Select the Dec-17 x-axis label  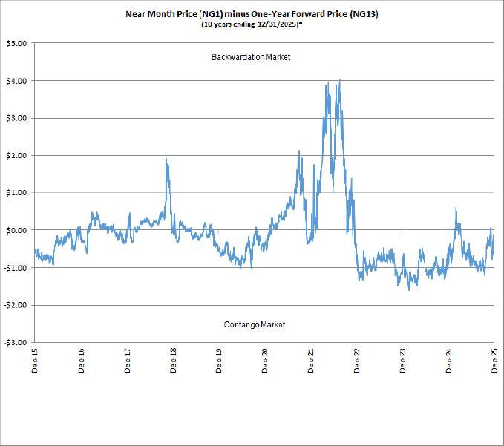(127, 358)
